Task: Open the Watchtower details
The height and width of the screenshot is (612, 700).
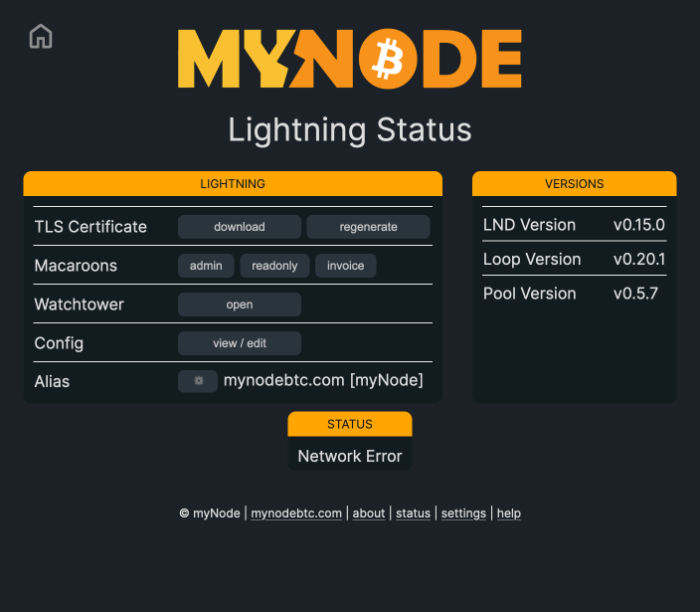Action: pos(239,305)
